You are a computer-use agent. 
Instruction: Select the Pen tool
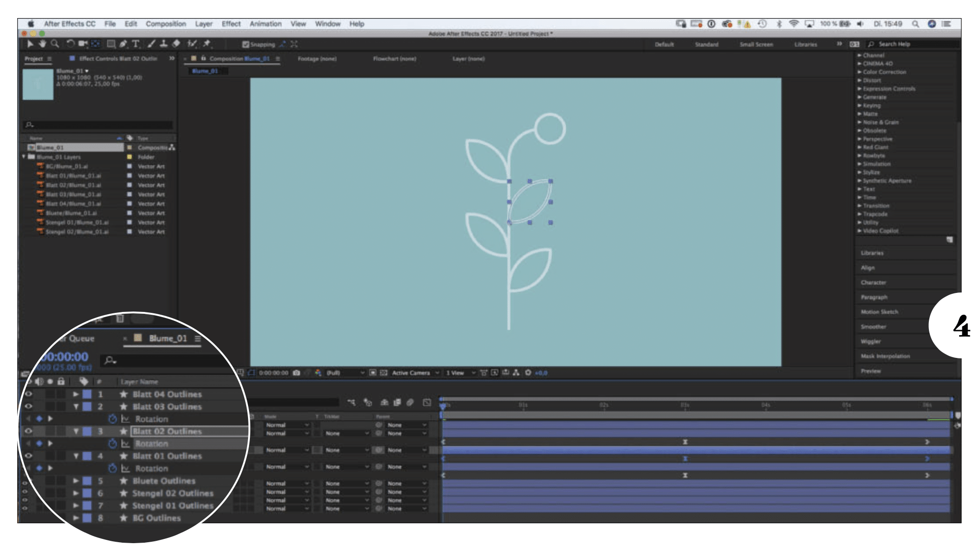[123, 44]
